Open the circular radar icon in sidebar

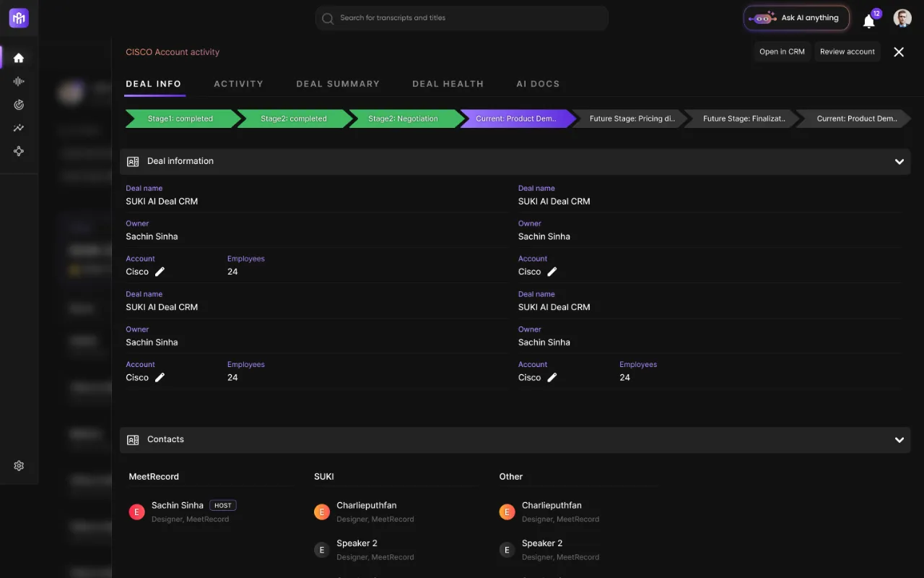(x=19, y=105)
